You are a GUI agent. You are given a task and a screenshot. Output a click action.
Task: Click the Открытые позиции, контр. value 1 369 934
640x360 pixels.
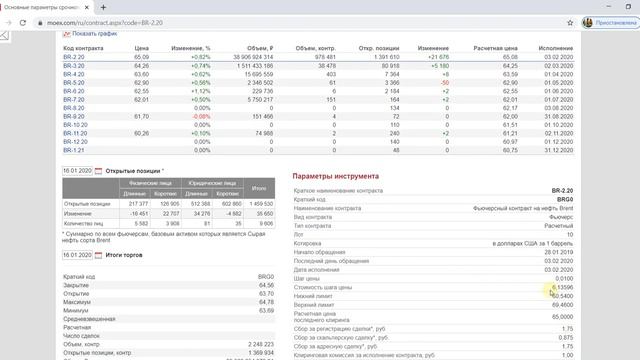tap(261, 353)
